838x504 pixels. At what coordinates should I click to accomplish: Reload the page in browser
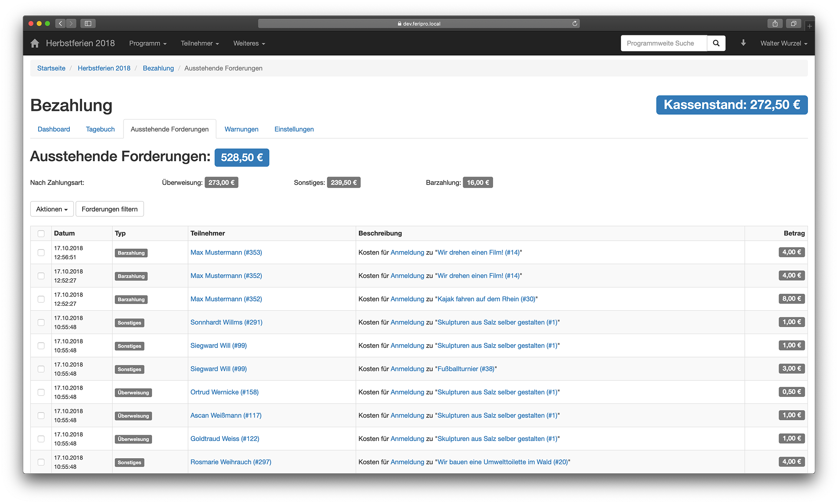pyautogui.click(x=574, y=23)
